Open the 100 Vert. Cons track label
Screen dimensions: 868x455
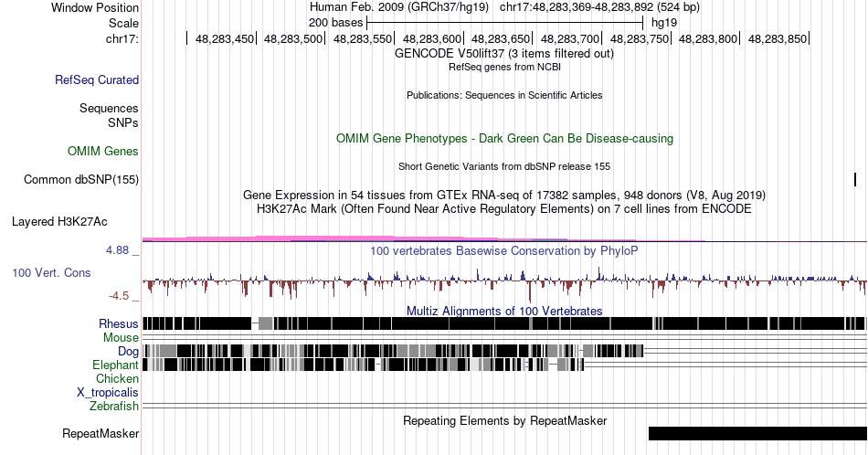(51, 272)
